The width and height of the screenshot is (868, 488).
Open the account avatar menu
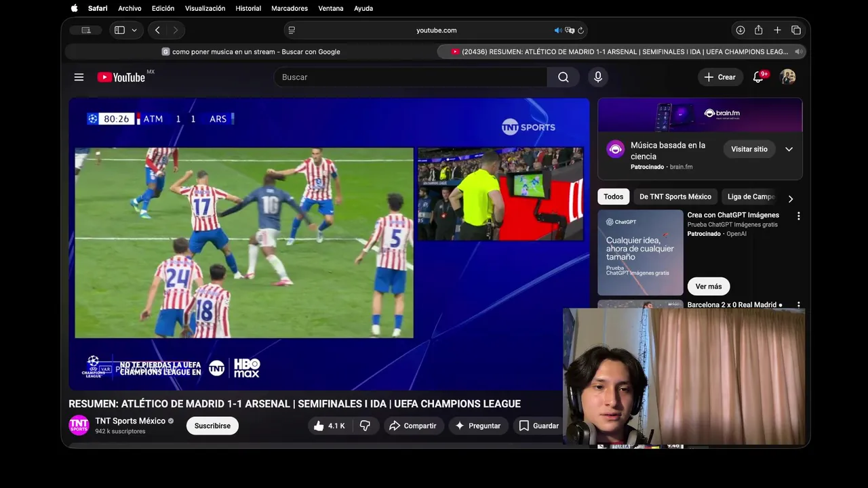click(787, 77)
